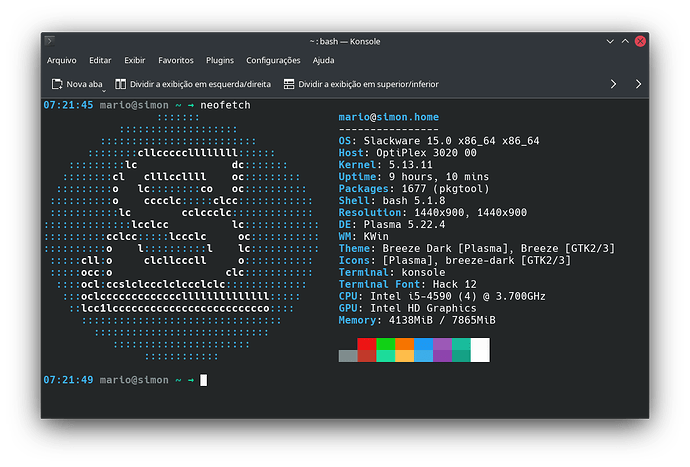Click the Uptime value '9 hours, 10 mins'
The image size is (690, 467).
[439, 177]
